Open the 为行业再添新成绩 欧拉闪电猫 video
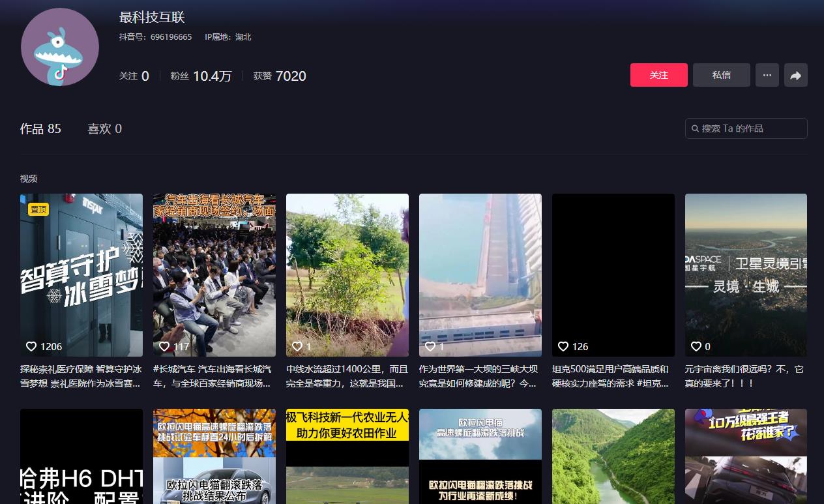Screen dimensions: 824x504 coord(480,456)
